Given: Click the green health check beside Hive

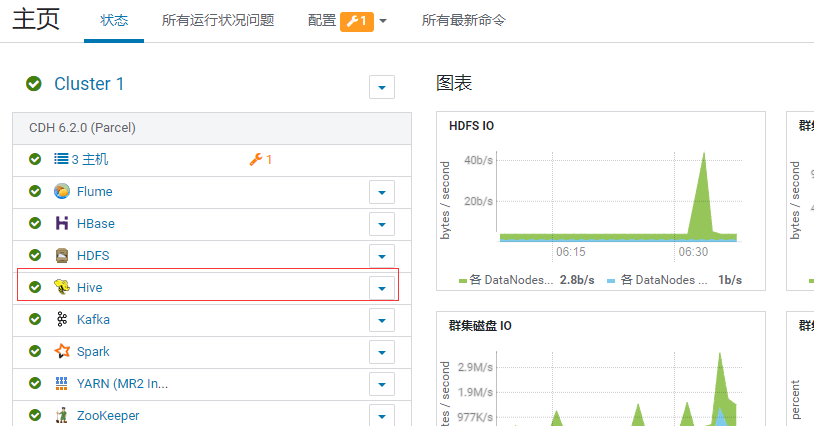Looking at the screenshot, I should (x=35, y=287).
